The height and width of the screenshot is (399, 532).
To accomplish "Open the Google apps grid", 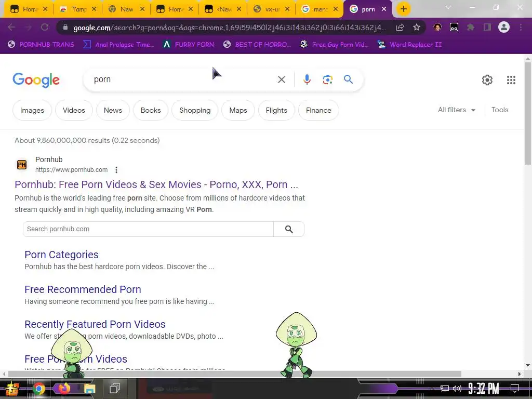I will (511, 79).
